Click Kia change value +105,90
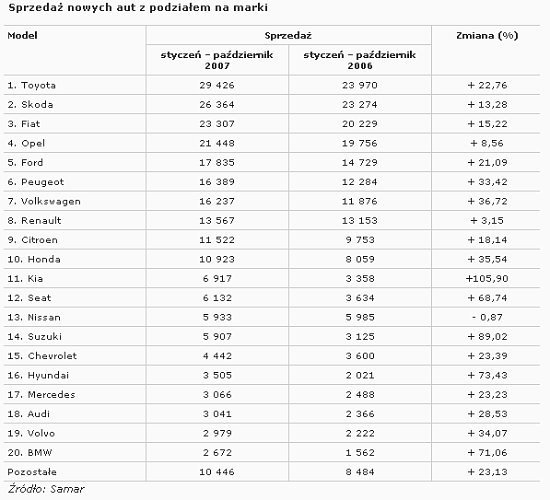The width and height of the screenshot is (550, 500). (487, 279)
